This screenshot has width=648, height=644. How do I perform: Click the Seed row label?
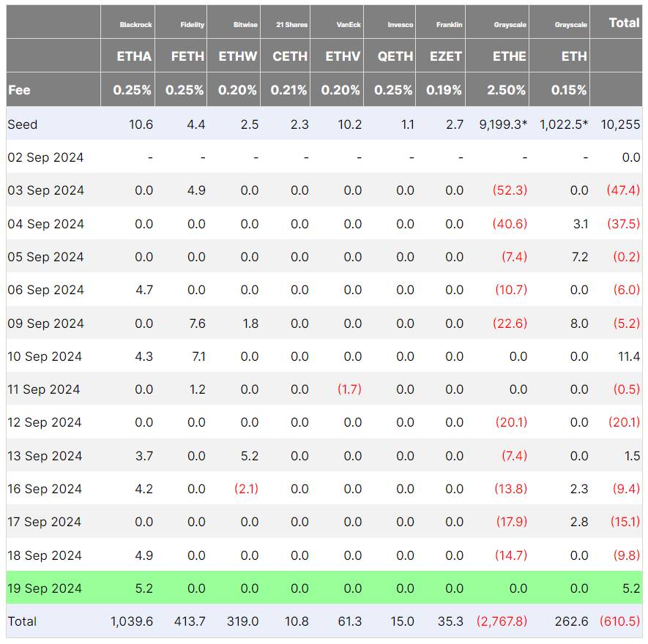coord(22,124)
